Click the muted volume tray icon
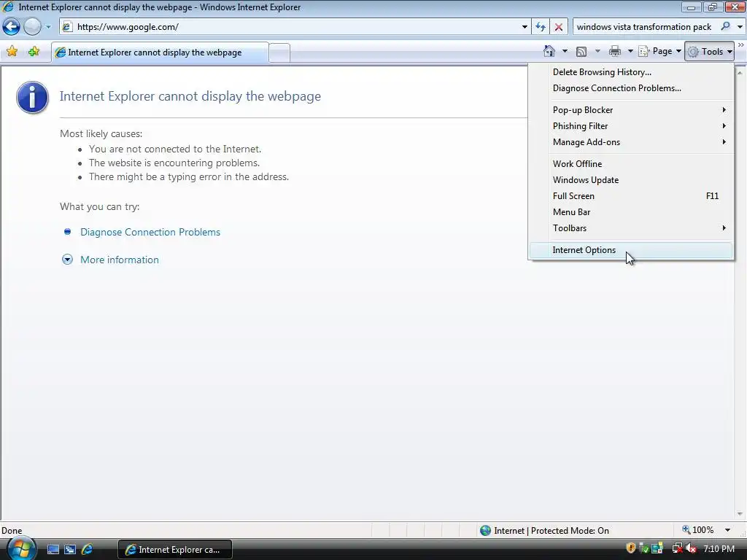Viewport: 747px width, 560px height. (x=691, y=548)
